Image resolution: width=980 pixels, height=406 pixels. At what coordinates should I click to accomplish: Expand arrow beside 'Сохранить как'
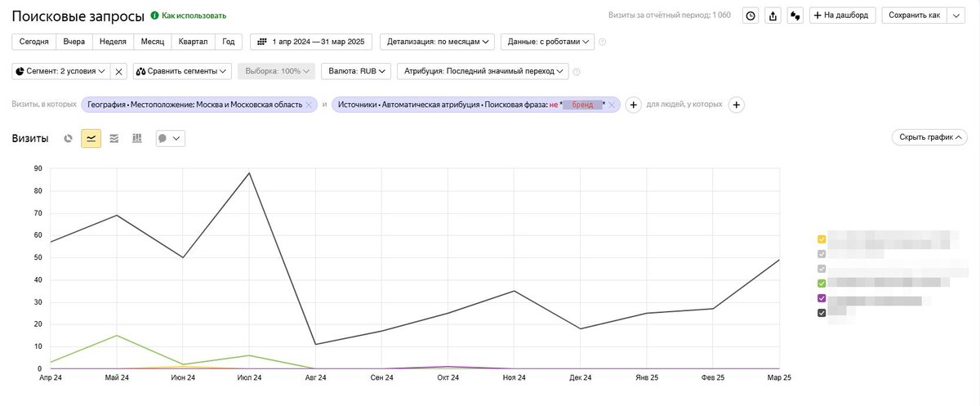pos(957,16)
